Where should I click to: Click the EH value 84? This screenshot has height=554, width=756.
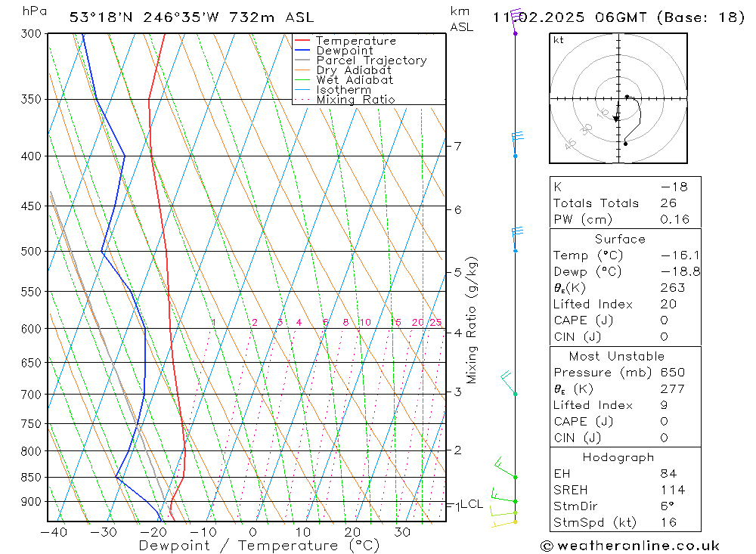click(x=669, y=474)
